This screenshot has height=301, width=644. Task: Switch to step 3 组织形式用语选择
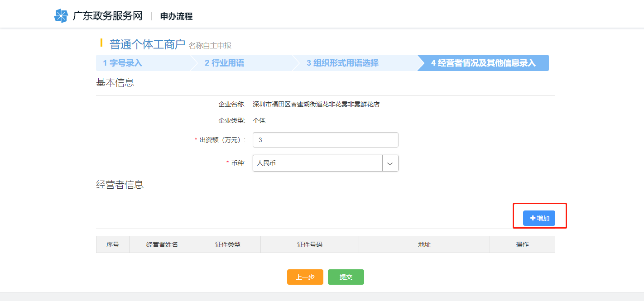342,63
